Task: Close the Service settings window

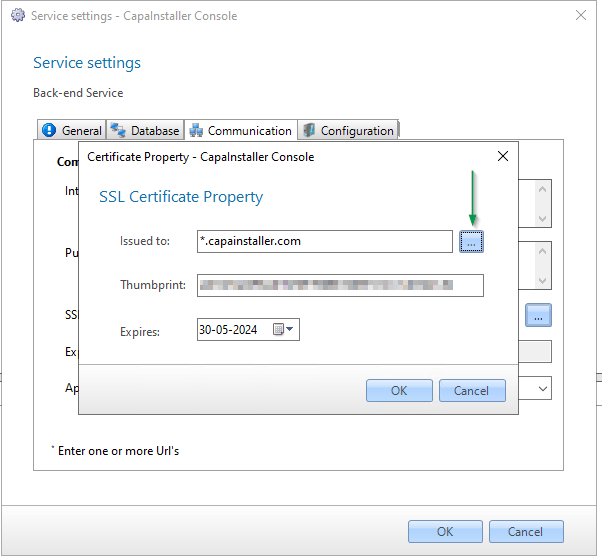Action: tap(580, 15)
